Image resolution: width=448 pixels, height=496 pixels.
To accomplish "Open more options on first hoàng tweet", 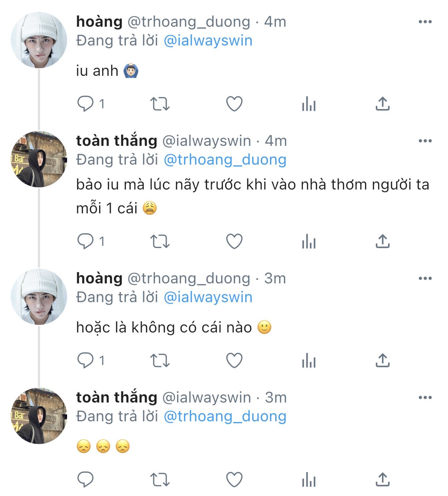I will tap(425, 22).
